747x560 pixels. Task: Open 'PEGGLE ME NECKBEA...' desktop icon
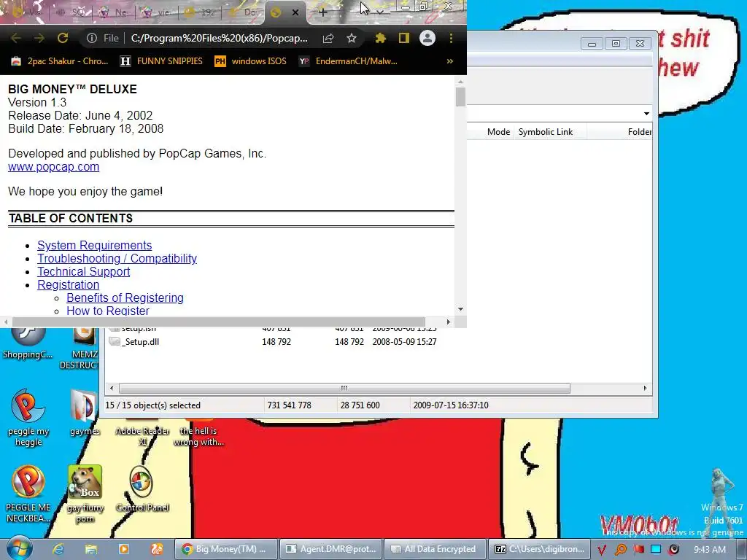(x=28, y=494)
